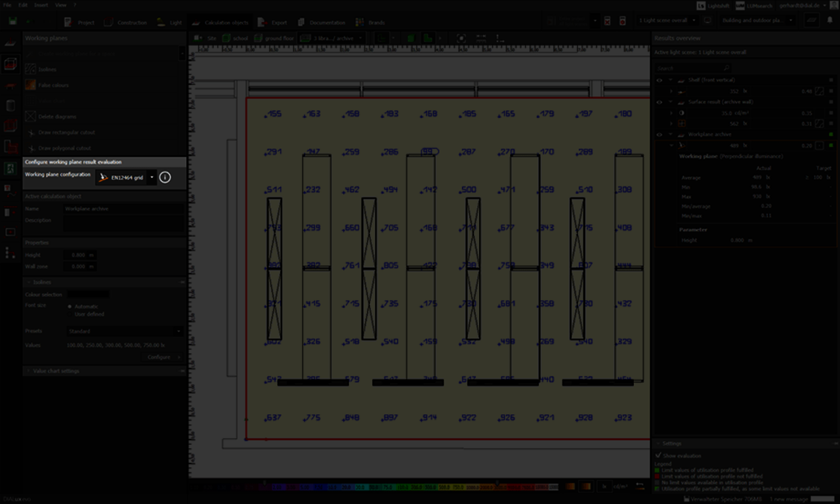Choose Draw rectangular cutout tool

click(x=30, y=132)
